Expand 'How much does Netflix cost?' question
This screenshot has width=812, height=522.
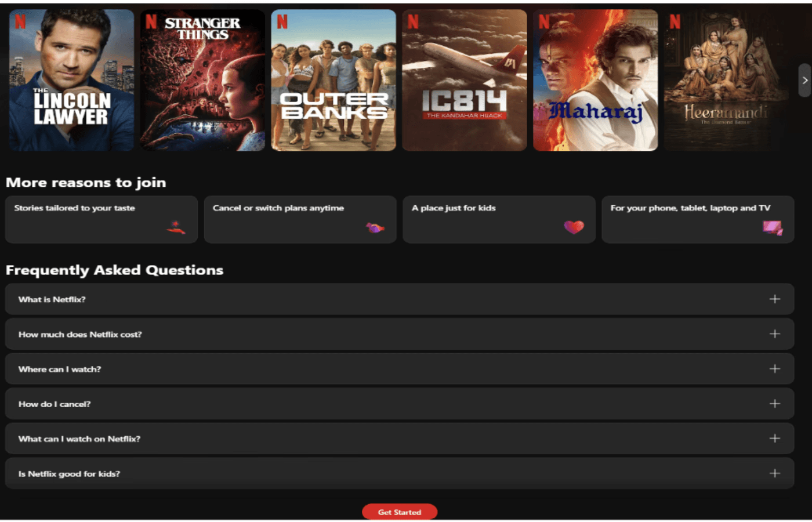pyautogui.click(x=400, y=334)
